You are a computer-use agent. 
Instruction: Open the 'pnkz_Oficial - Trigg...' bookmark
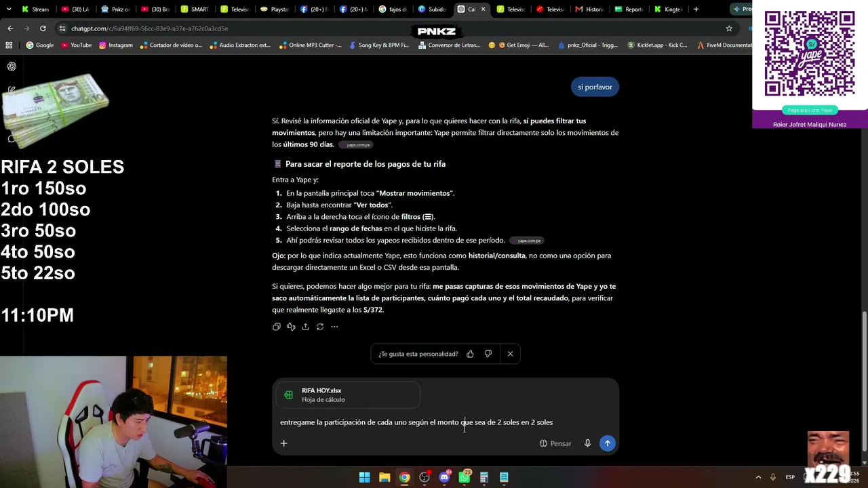[588, 45]
